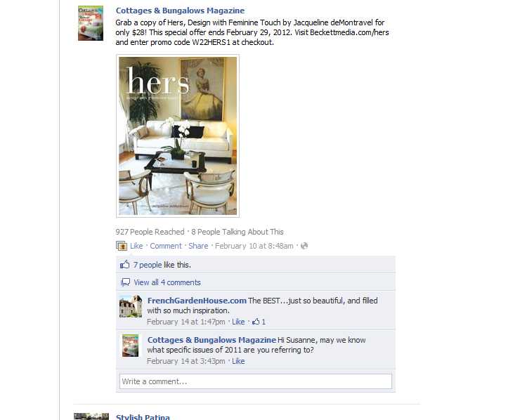Click Comment under the post

coord(166,246)
